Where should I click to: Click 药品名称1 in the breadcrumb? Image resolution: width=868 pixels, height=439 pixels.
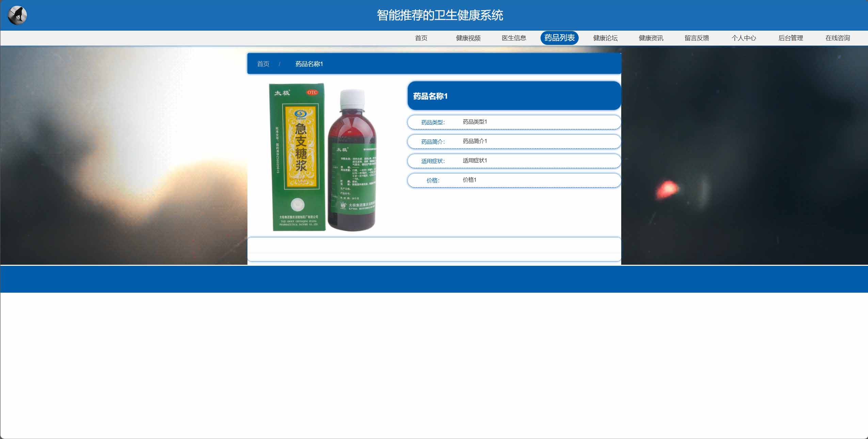click(x=309, y=64)
